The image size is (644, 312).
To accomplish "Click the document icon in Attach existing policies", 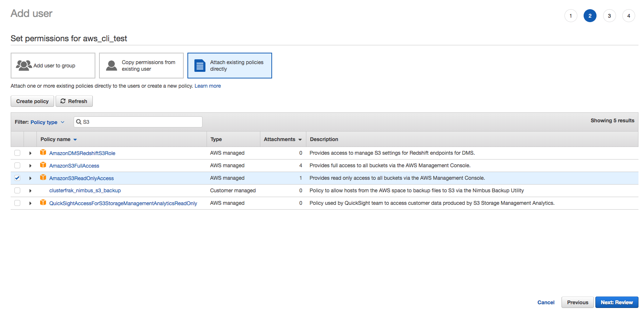I will pyautogui.click(x=200, y=66).
